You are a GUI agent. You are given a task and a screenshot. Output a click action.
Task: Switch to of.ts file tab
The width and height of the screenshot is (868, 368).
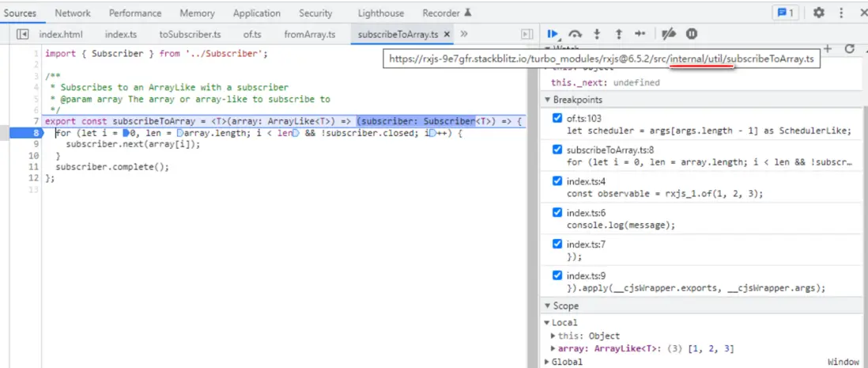(252, 34)
